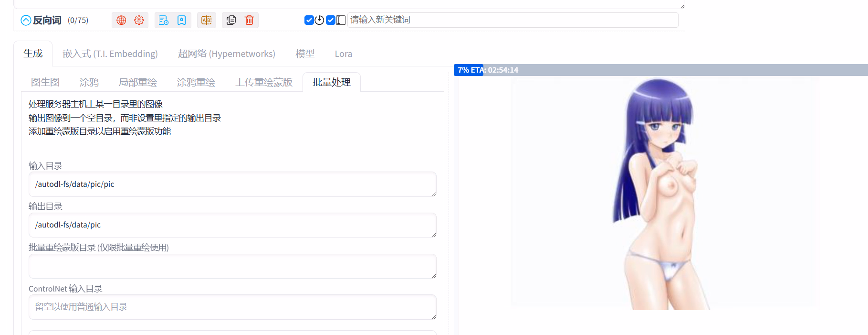Click the red globe language icon
This screenshot has height=335, width=868.
pos(121,20)
